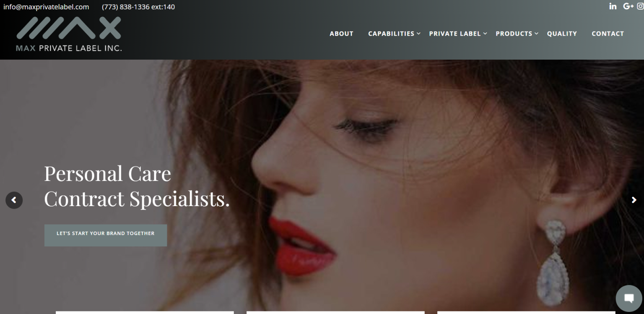Screen dimensions: 644x314
Task: Select the Capabilities menu label
Action: pyautogui.click(x=391, y=34)
